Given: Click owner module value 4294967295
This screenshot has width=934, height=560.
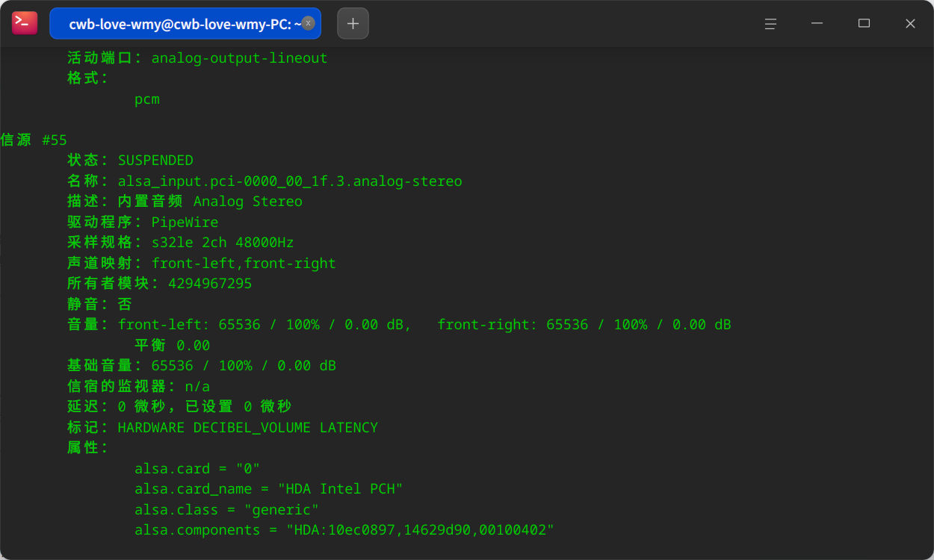Looking at the screenshot, I should pos(210,284).
